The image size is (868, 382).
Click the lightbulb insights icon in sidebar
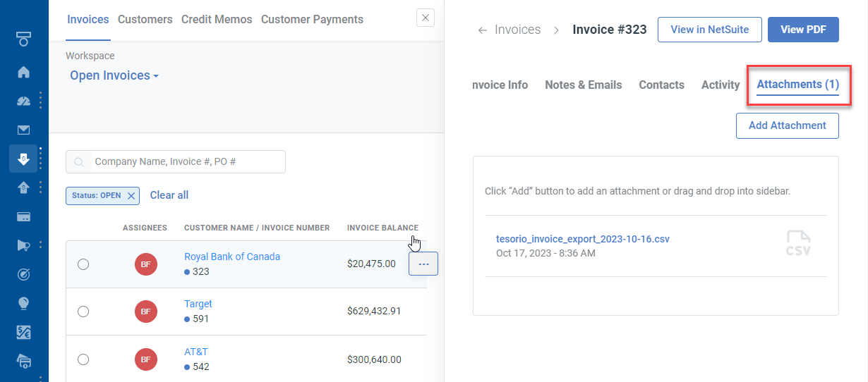23,303
